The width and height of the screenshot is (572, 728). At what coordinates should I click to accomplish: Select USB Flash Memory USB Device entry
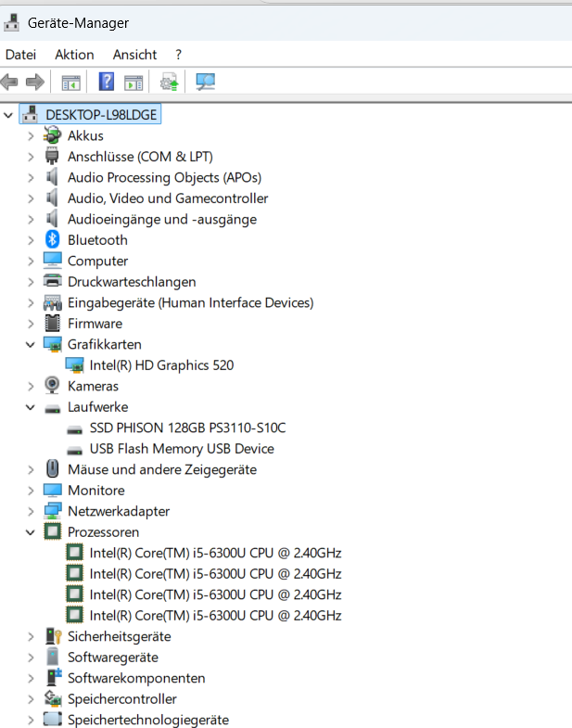pos(182,449)
